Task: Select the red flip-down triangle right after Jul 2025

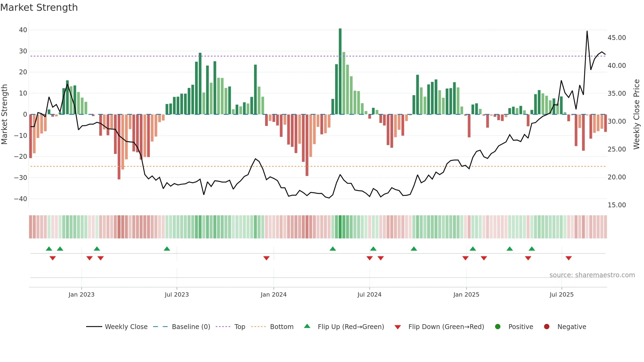Action: (x=569, y=258)
